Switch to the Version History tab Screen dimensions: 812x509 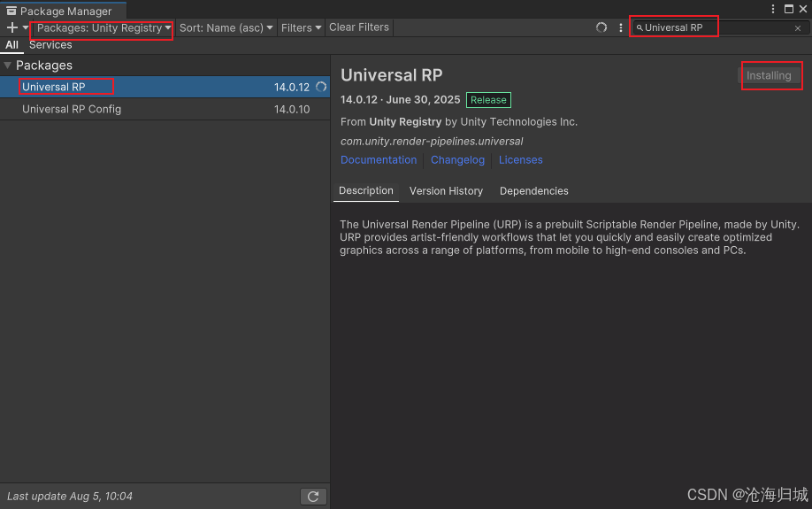coord(446,191)
